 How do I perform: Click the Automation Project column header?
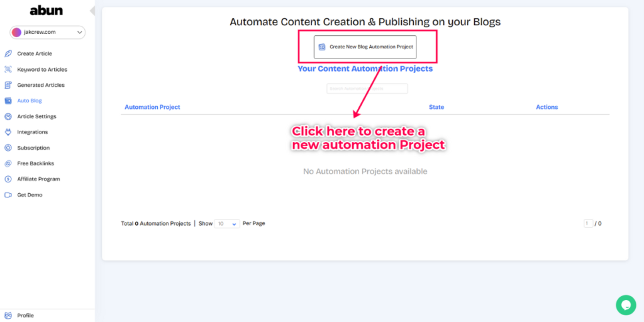pyautogui.click(x=152, y=107)
